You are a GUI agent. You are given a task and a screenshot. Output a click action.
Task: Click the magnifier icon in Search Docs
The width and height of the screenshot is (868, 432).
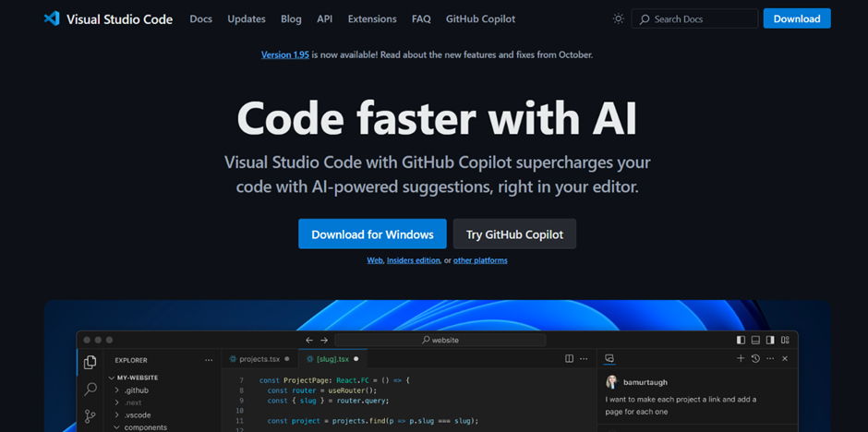coord(645,19)
